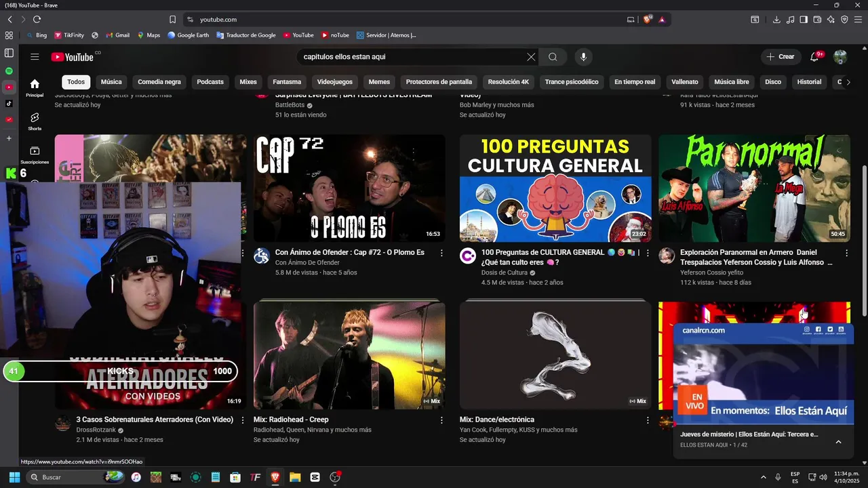868x488 pixels.
Task: Select the Comedia negra filter chip
Action: coord(159,82)
